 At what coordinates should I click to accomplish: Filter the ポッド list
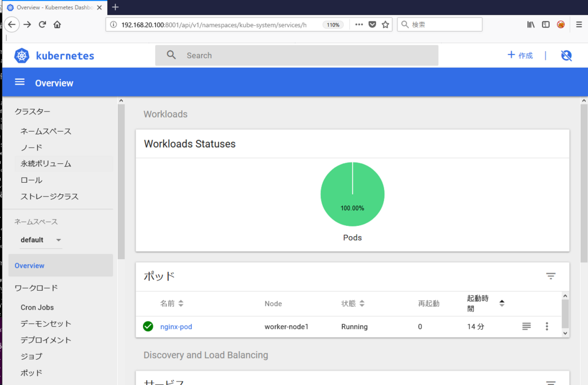click(x=551, y=276)
